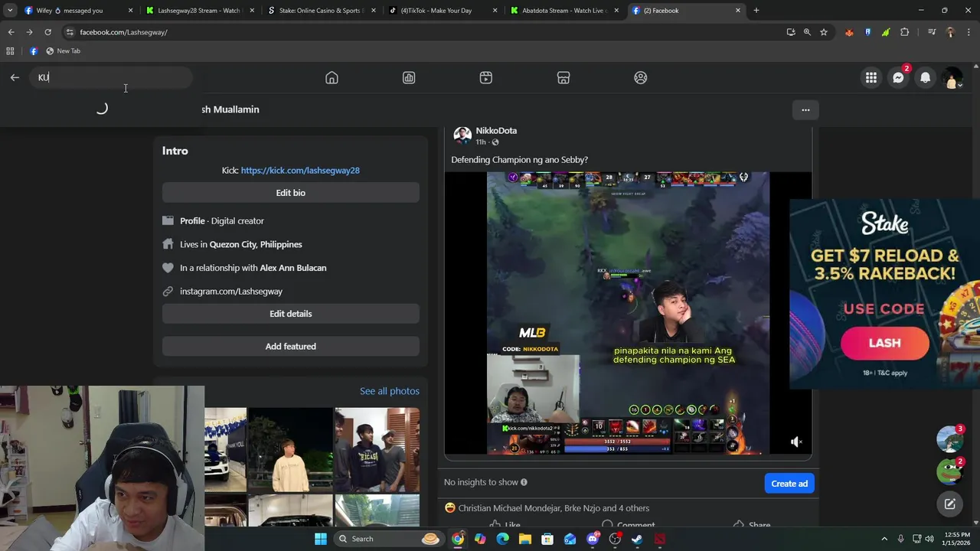Open Dota 2 from the taskbar
This screenshot has width=980, height=551.
coord(660,539)
